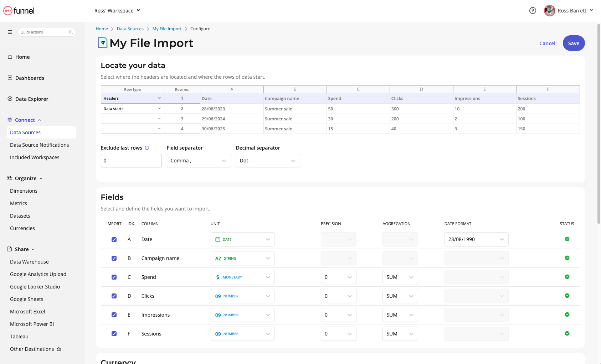Click the Exclude last rows input field
601x364 pixels.
(131, 161)
